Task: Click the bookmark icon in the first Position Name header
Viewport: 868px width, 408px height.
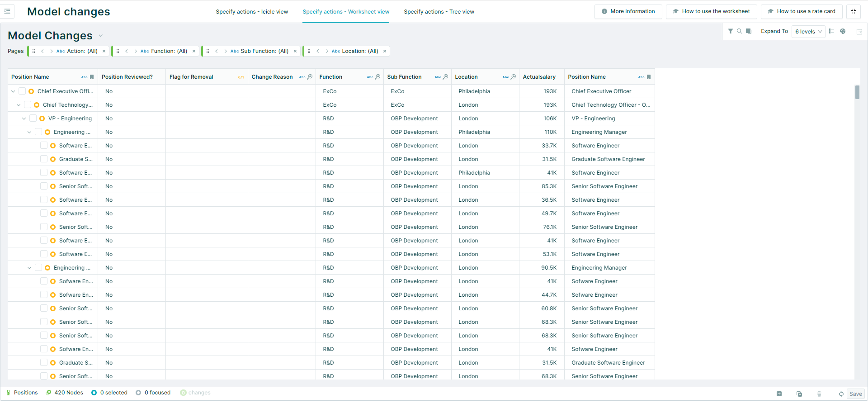Action: (x=92, y=77)
